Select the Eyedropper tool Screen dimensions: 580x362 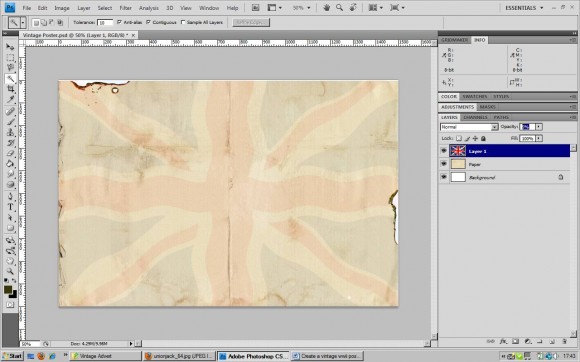[x=10, y=99]
